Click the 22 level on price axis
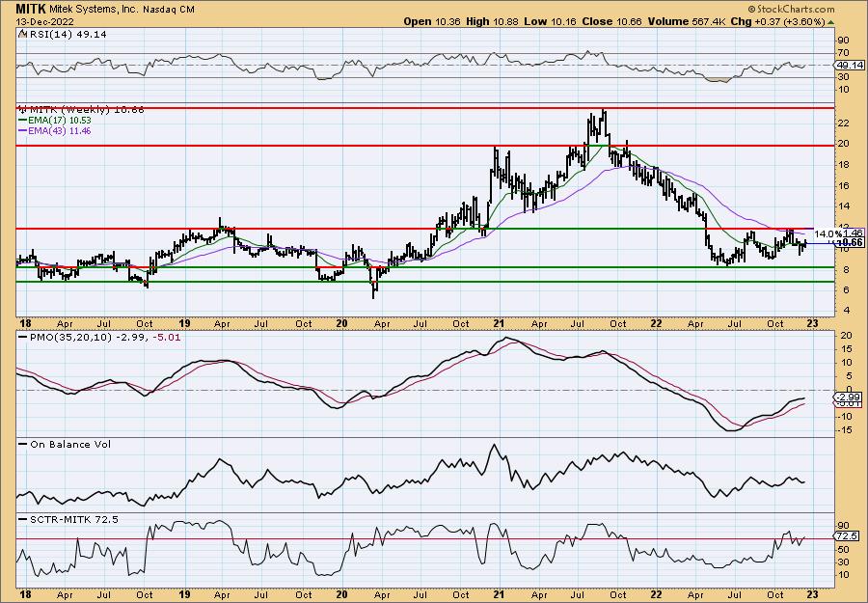This screenshot has width=868, height=603. click(844, 123)
